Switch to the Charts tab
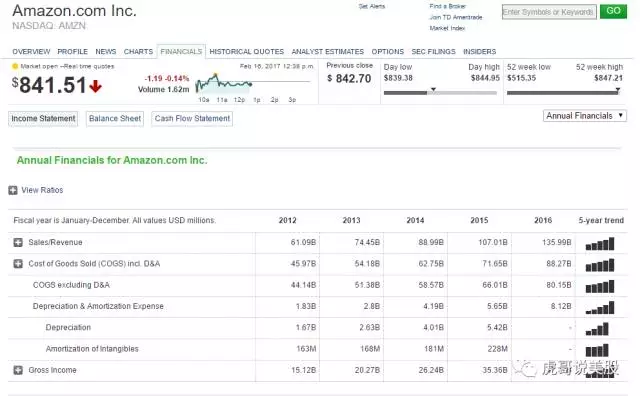Image resolution: width=640 pixels, height=396 pixels. coord(138,52)
